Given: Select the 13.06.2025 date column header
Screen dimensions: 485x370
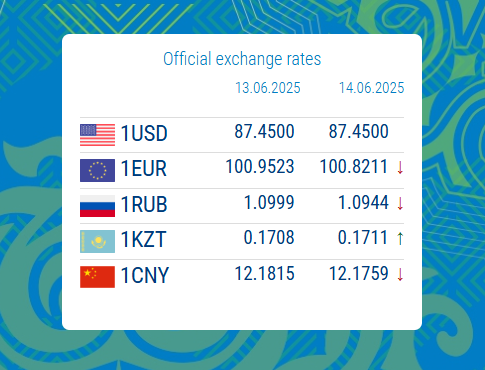Looking at the screenshot, I should coord(268,88).
